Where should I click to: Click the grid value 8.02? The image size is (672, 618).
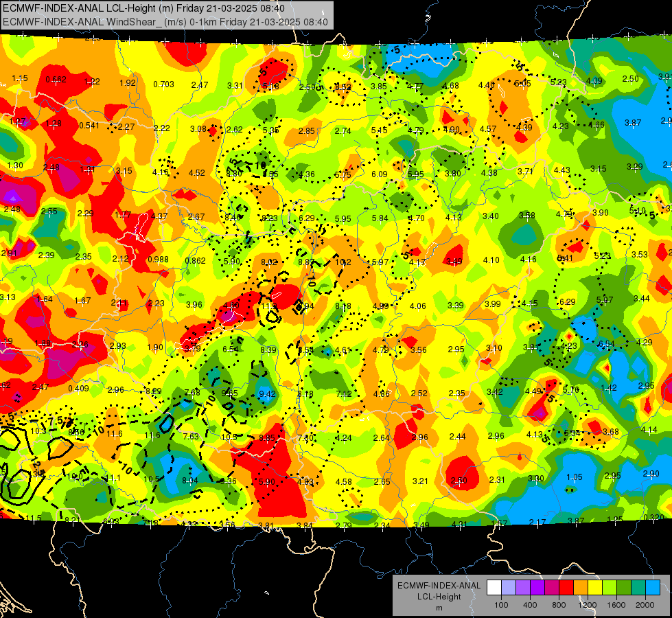coord(269,262)
